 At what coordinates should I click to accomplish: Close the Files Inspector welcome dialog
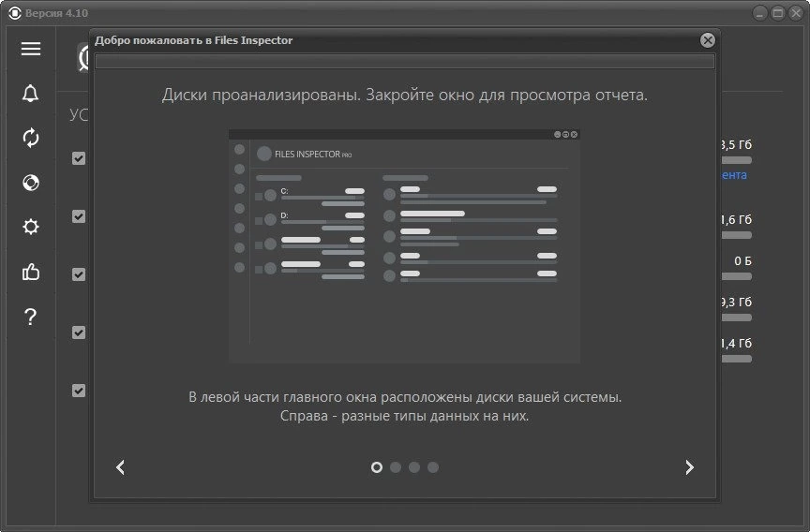(707, 40)
